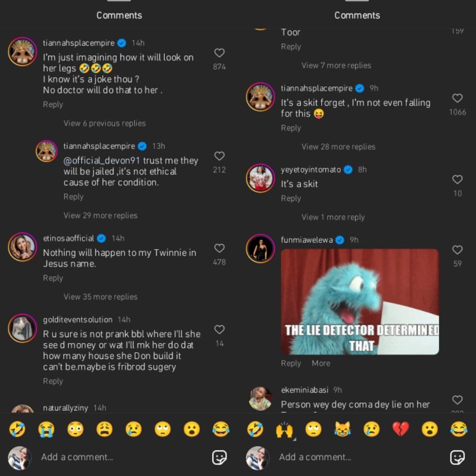Focus the left Add a comment field
The height and width of the screenshot is (476, 476).
(121, 457)
